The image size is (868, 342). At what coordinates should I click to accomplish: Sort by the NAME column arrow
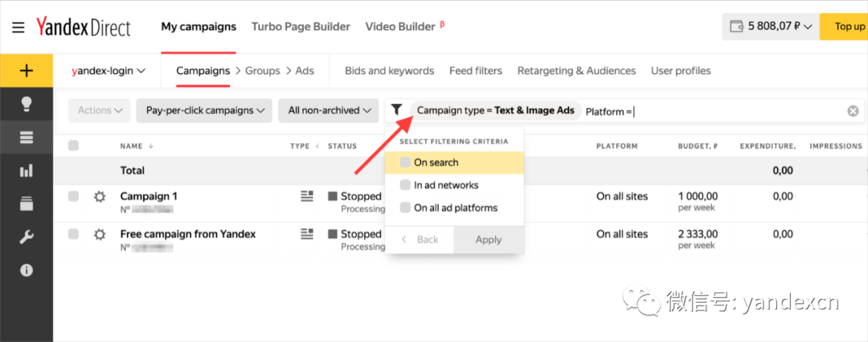click(150, 146)
